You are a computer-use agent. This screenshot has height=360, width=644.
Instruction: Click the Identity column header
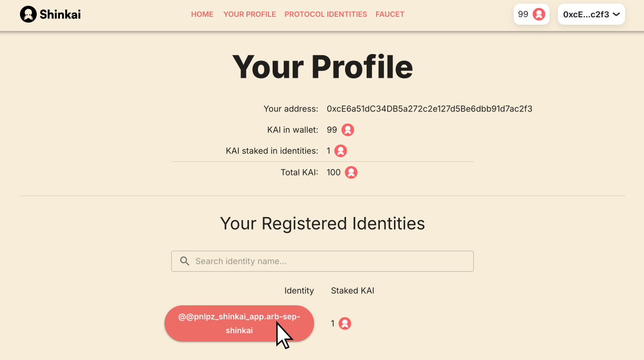tap(299, 290)
